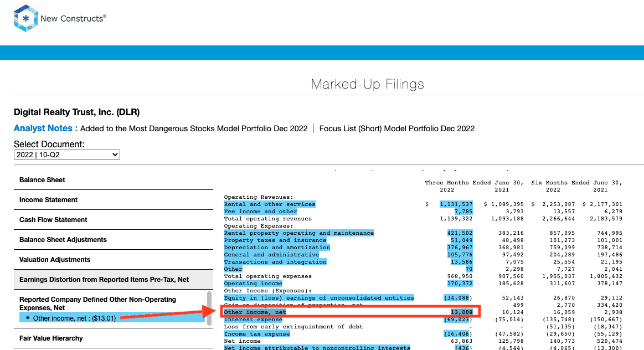The image size is (644, 350).
Task: Click the highlighted value "105,776"
Action: click(460, 255)
